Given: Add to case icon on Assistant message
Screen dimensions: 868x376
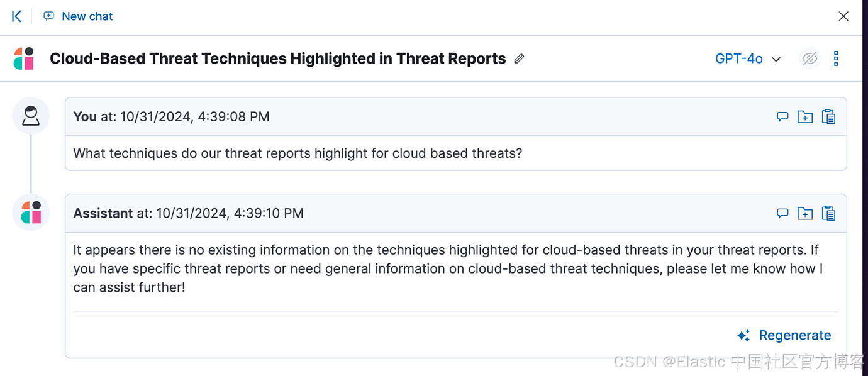Looking at the screenshot, I should (805, 213).
